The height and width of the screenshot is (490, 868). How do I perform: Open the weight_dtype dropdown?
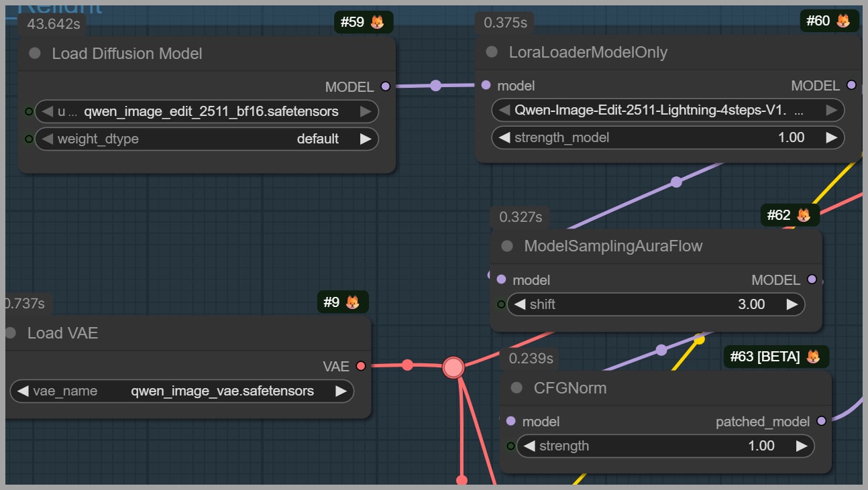point(206,139)
